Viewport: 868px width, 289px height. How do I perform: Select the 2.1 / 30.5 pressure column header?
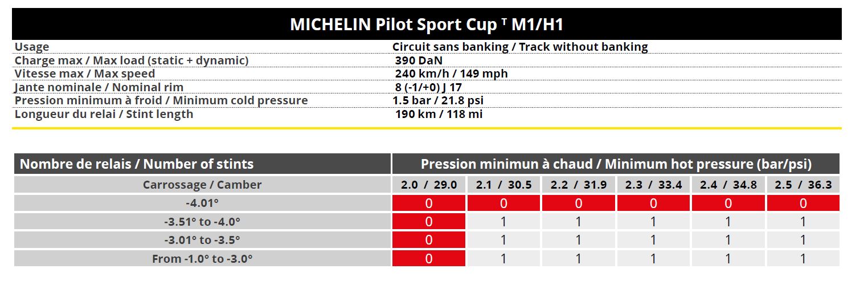(503, 185)
